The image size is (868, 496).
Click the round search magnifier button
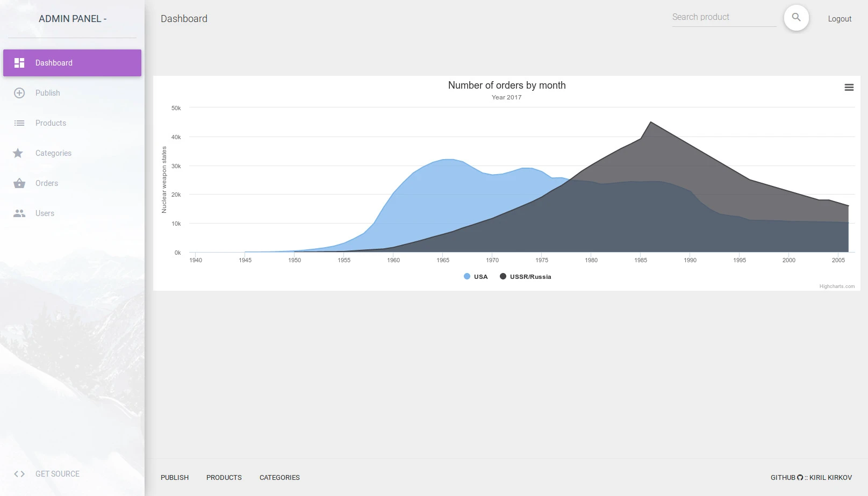click(x=797, y=18)
